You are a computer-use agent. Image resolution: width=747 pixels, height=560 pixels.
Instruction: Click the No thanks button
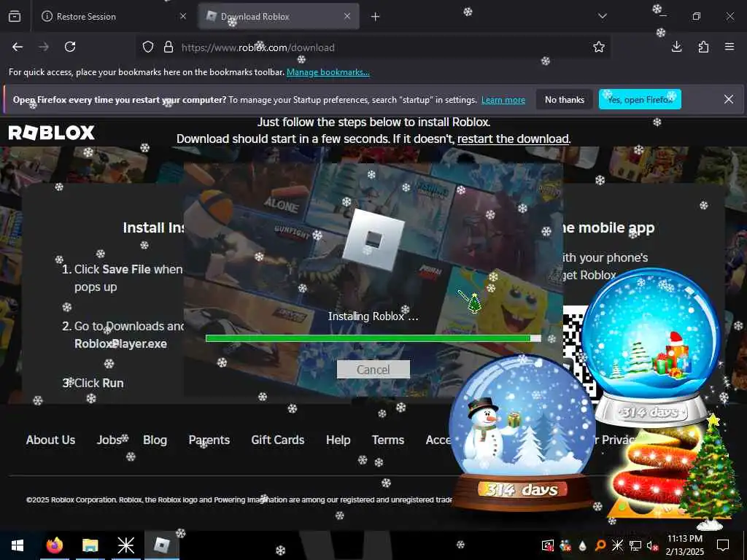click(x=565, y=99)
